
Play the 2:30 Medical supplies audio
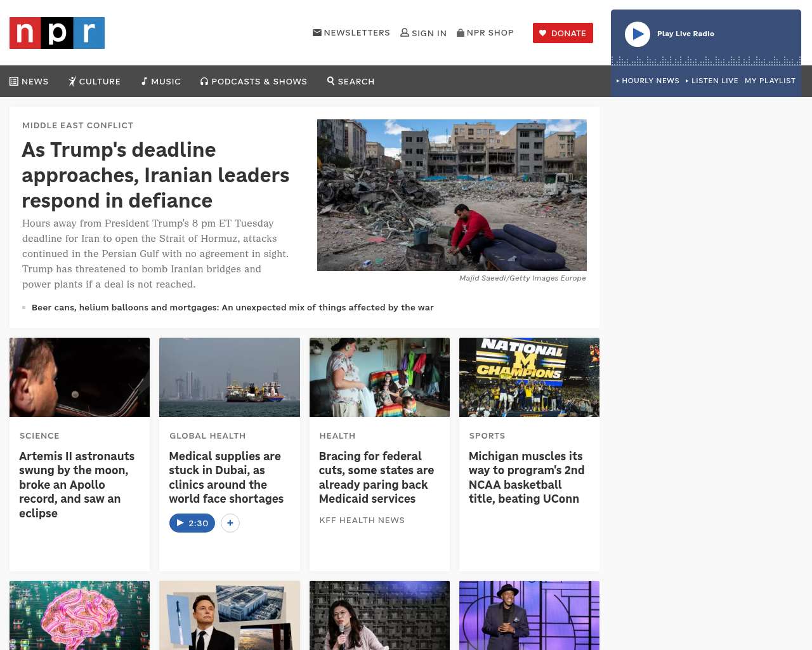click(x=192, y=523)
